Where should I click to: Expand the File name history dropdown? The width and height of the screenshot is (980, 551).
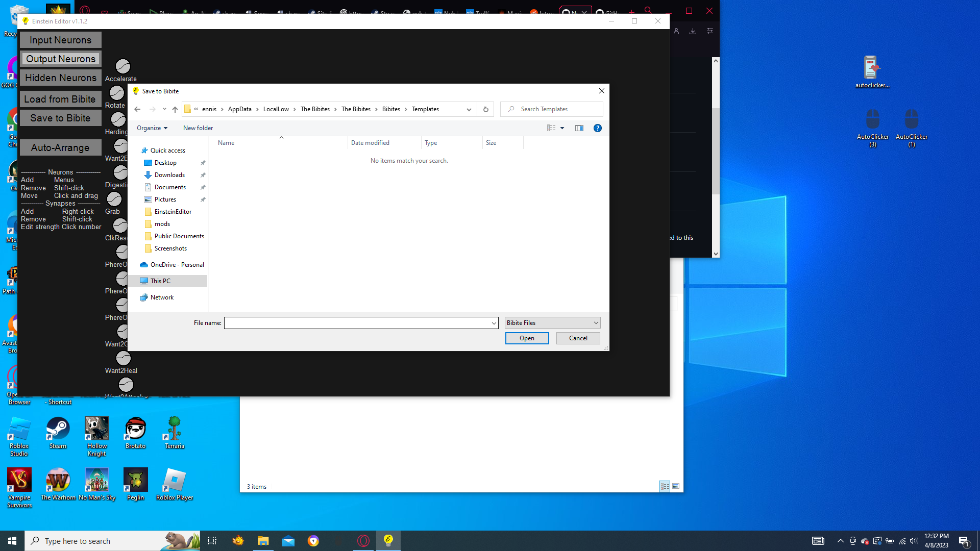click(x=494, y=323)
